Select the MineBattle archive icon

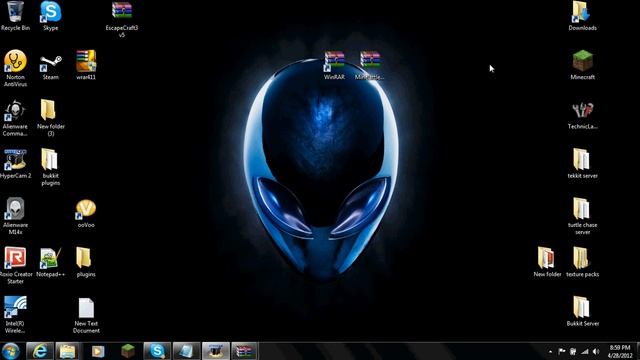(370, 65)
